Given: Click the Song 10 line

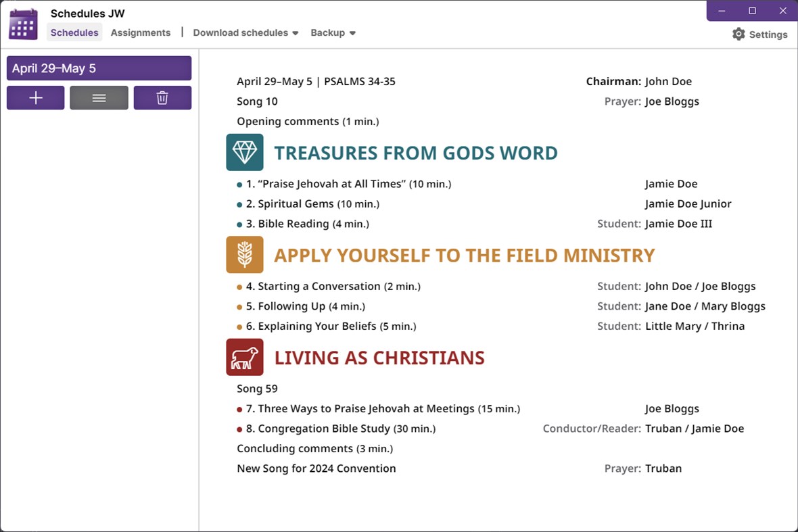Looking at the screenshot, I should point(257,101).
